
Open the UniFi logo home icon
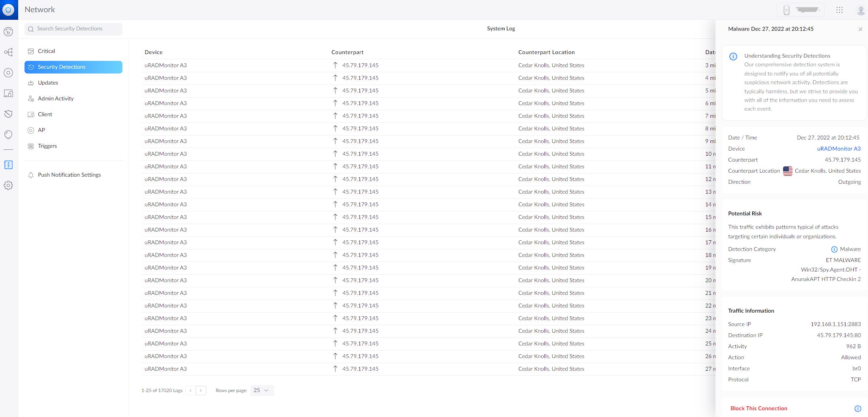click(8, 9)
